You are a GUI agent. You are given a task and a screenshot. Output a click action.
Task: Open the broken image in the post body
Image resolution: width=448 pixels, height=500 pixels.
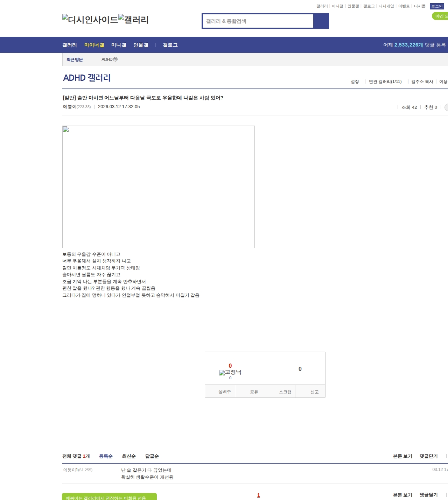tap(159, 187)
